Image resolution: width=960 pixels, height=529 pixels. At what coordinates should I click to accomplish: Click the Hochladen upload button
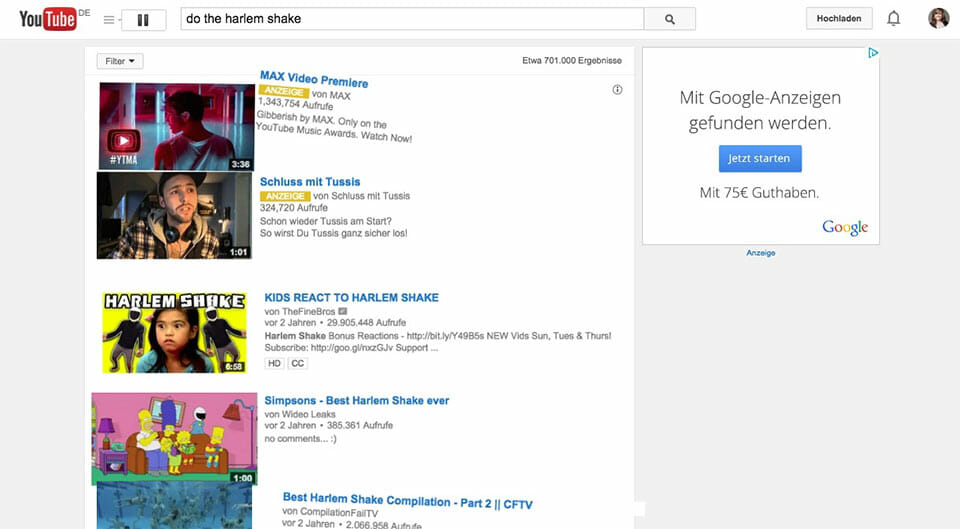[x=839, y=18]
